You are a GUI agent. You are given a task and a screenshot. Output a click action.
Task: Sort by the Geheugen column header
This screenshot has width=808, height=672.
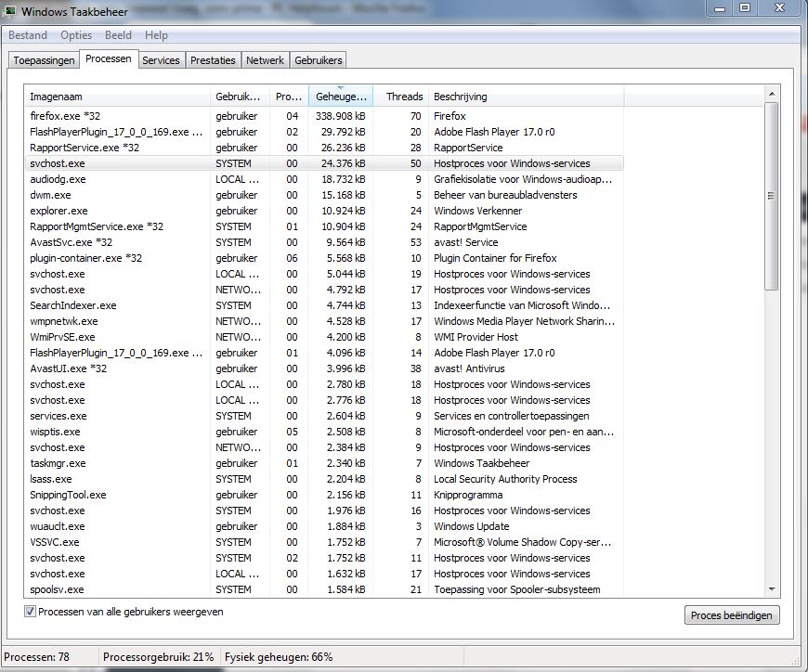pyautogui.click(x=340, y=97)
